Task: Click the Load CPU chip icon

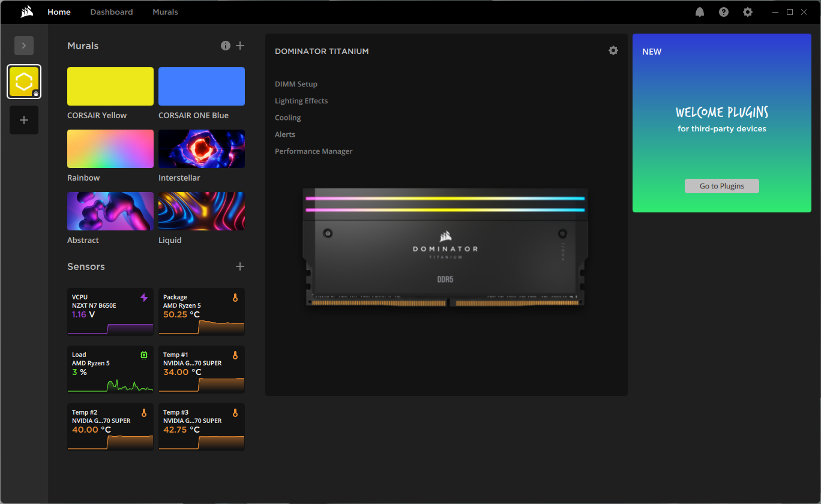Action: [x=144, y=355]
